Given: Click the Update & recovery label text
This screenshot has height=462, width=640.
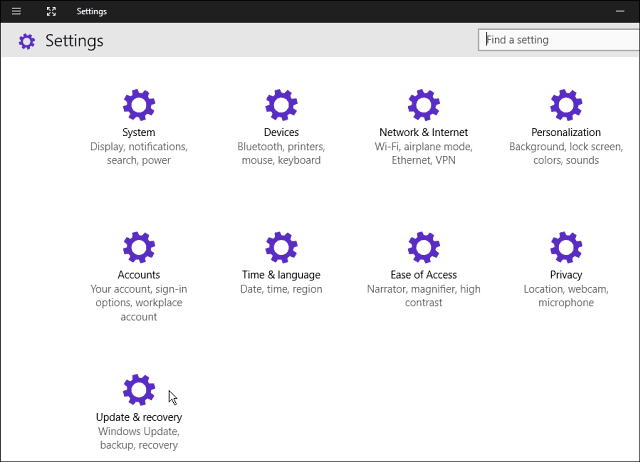Looking at the screenshot, I should [x=139, y=417].
